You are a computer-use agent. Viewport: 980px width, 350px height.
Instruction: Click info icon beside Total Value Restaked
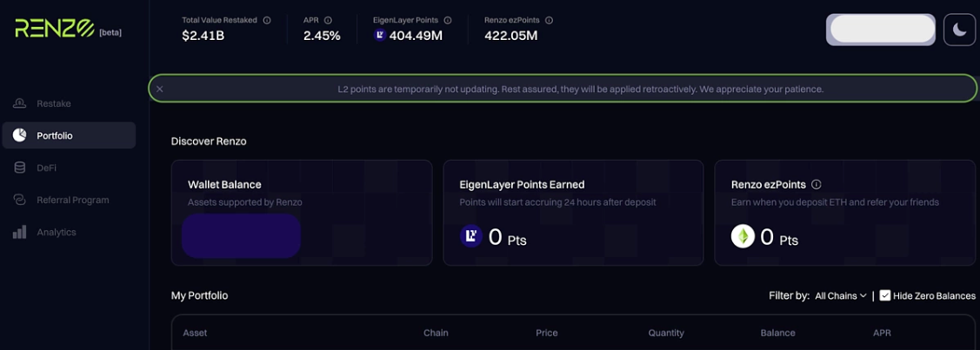coord(267,20)
